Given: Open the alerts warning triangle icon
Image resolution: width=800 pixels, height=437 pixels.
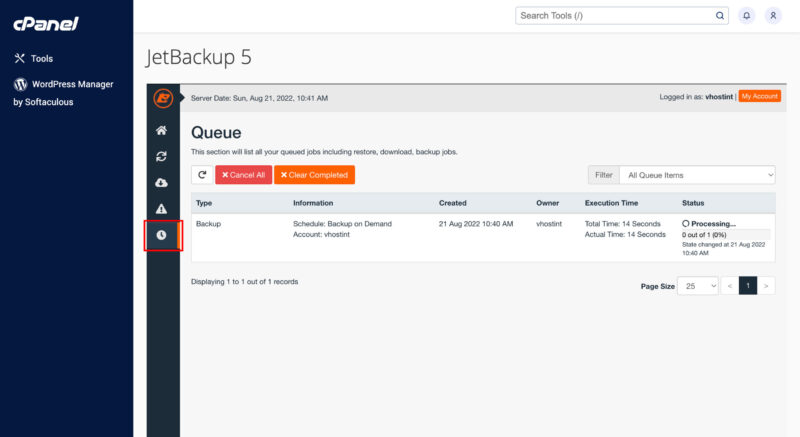Looking at the screenshot, I should (x=161, y=209).
